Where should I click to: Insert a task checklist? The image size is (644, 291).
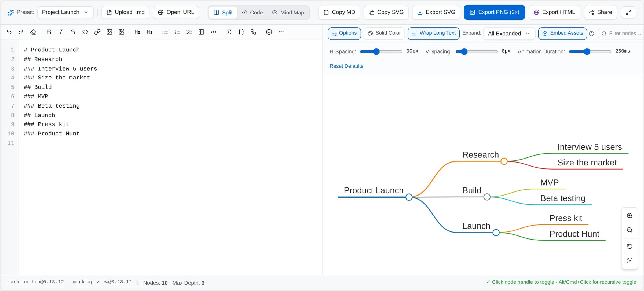(189, 32)
